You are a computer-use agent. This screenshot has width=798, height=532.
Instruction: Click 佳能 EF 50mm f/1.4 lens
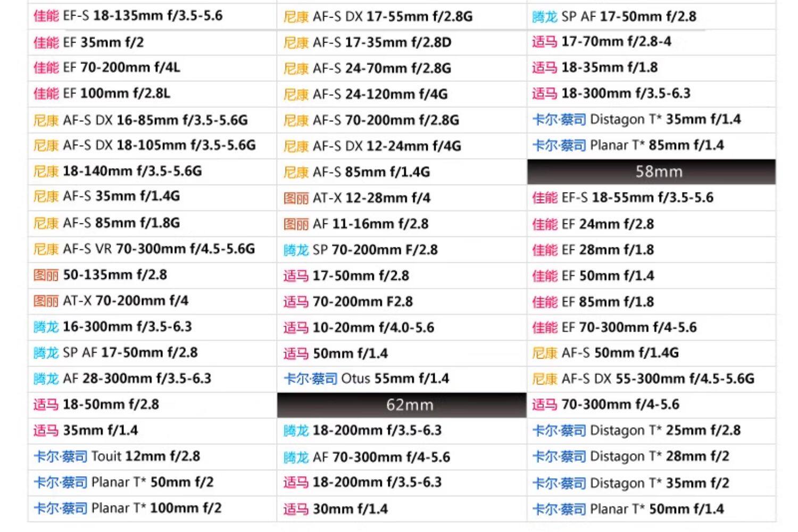[x=651, y=276]
